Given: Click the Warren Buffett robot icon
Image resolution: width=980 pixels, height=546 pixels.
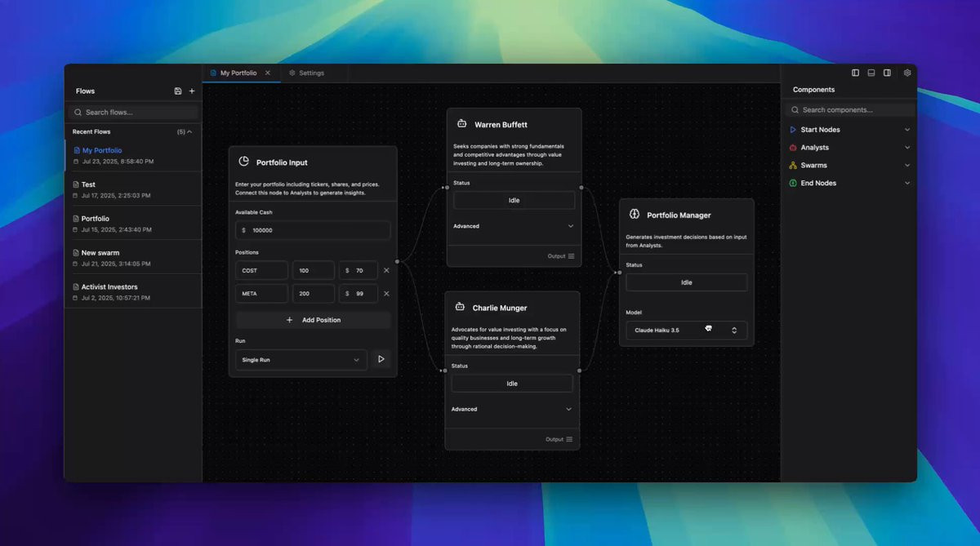Looking at the screenshot, I should [x=461, y=124].
